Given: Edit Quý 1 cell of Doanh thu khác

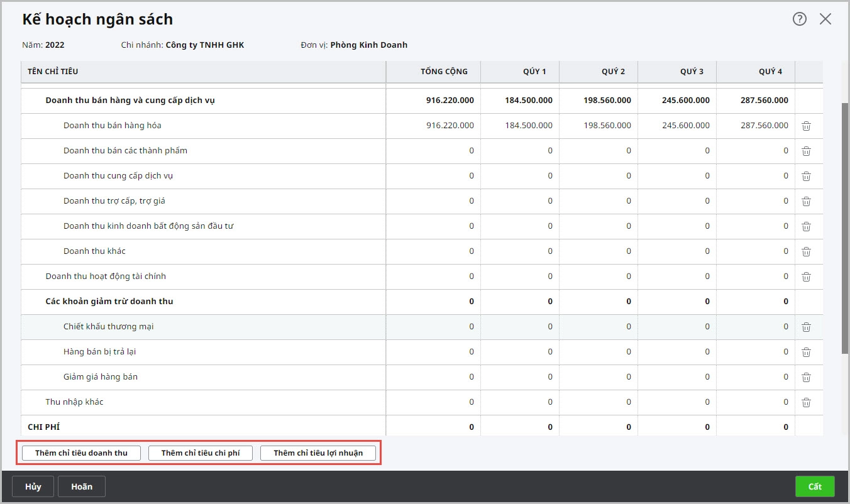Looking at the screenshot, I should (520, 251).
